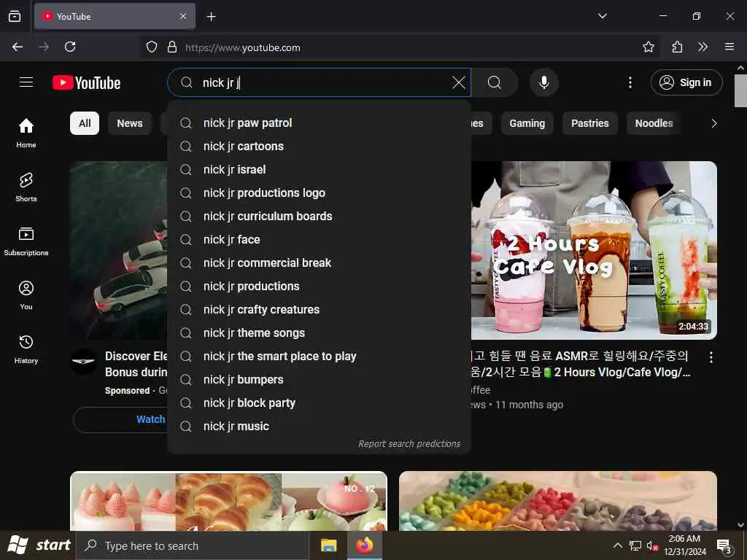List all tabs dropdown arrow
747x560 pixels.
(602, 16)
